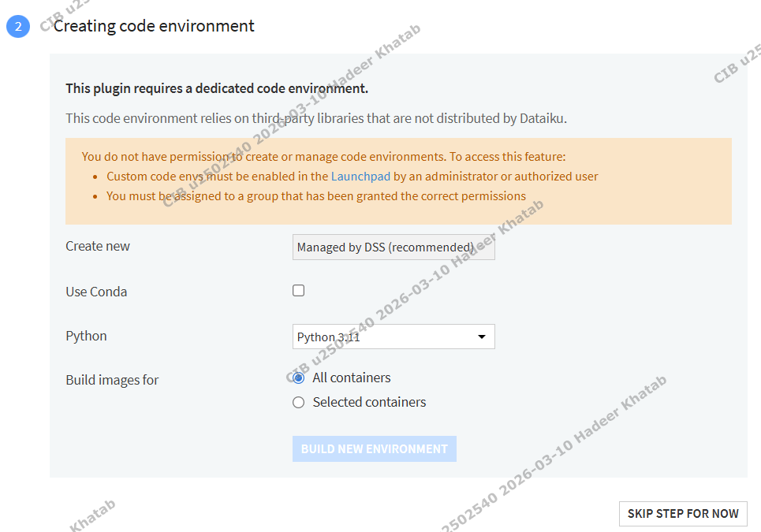Click Skip Step For Now

[682, 513]
